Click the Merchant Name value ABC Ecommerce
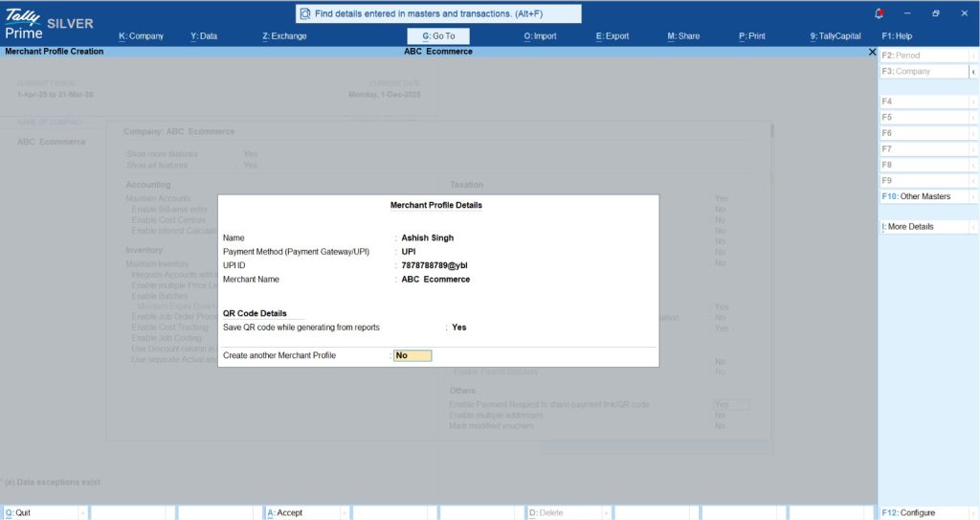 435,279
